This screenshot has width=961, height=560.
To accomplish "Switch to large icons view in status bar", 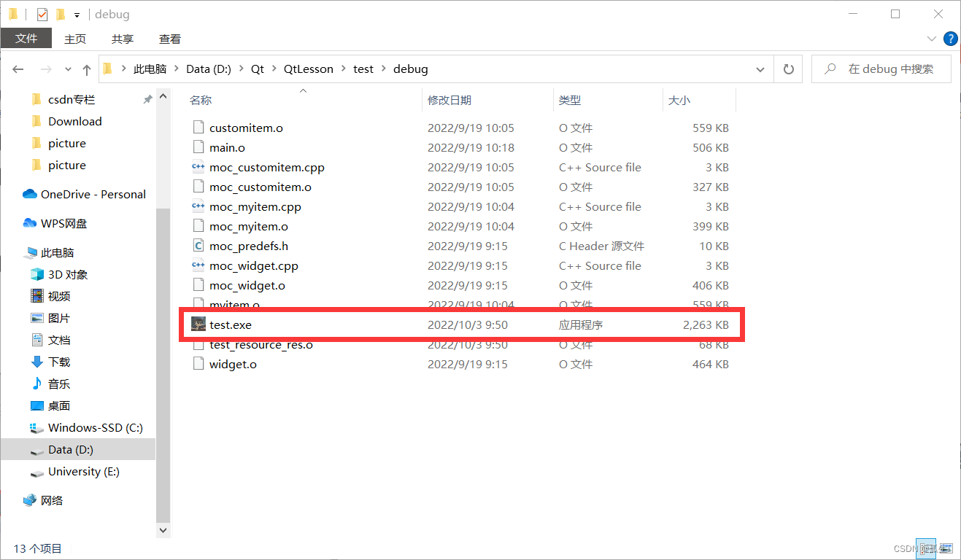I will click(x=945, y=548).
